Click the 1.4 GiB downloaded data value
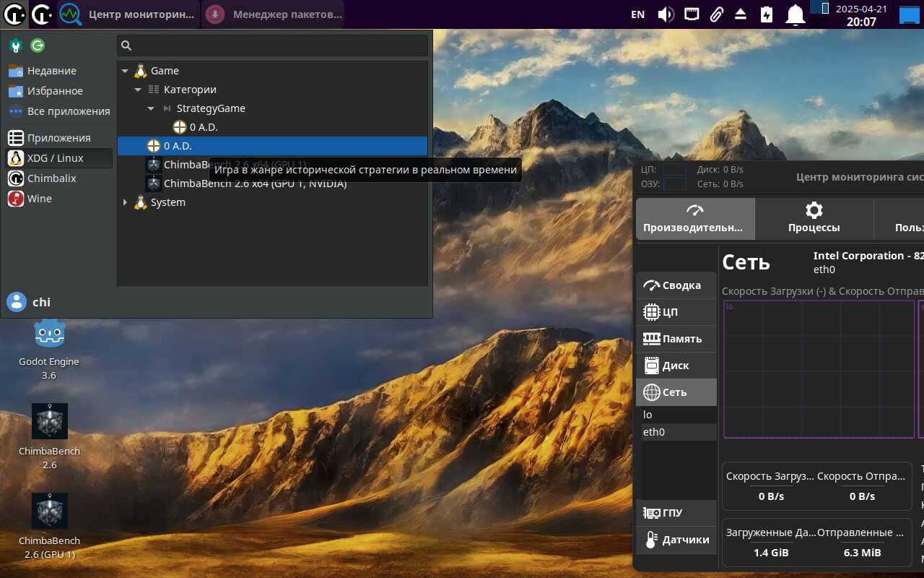924x578 pixels. click(771, 553)
